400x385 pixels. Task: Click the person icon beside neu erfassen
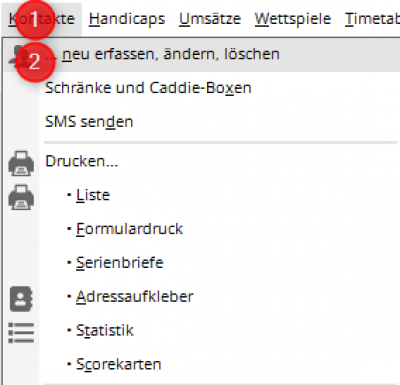(x=17, y=55)
